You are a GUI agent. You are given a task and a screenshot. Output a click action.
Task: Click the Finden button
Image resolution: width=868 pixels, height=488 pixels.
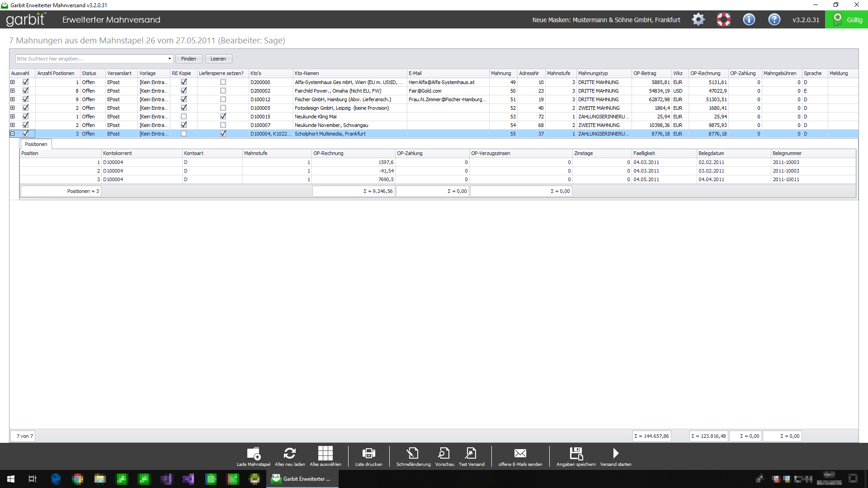(189, 59)
